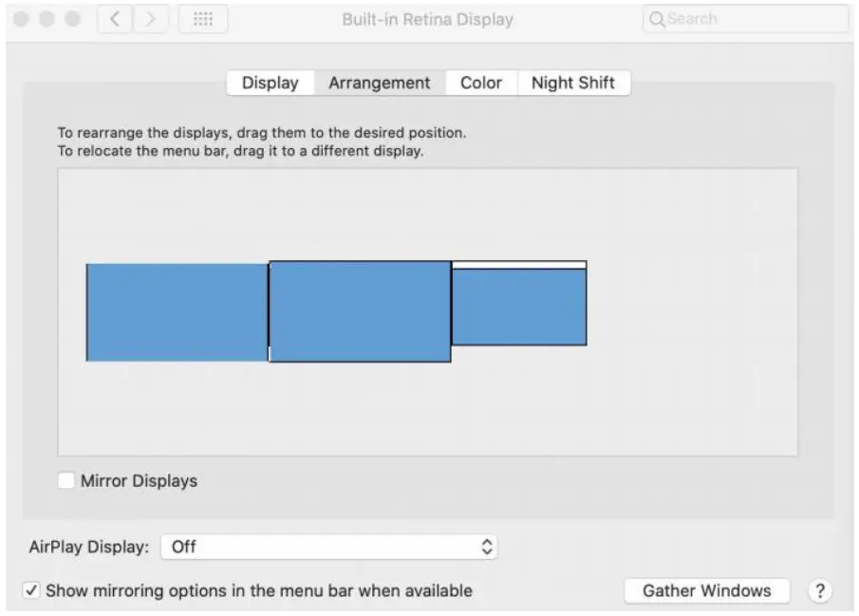This screenshot has height=616, width=859.
Task: Click the white menu bar strip on display
Action: coord(518,265)
